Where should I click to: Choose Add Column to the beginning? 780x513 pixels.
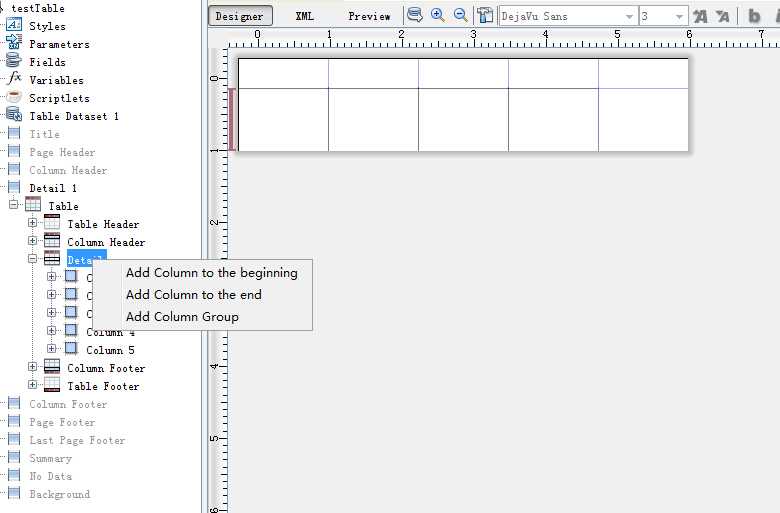click(x=212, y=273)
